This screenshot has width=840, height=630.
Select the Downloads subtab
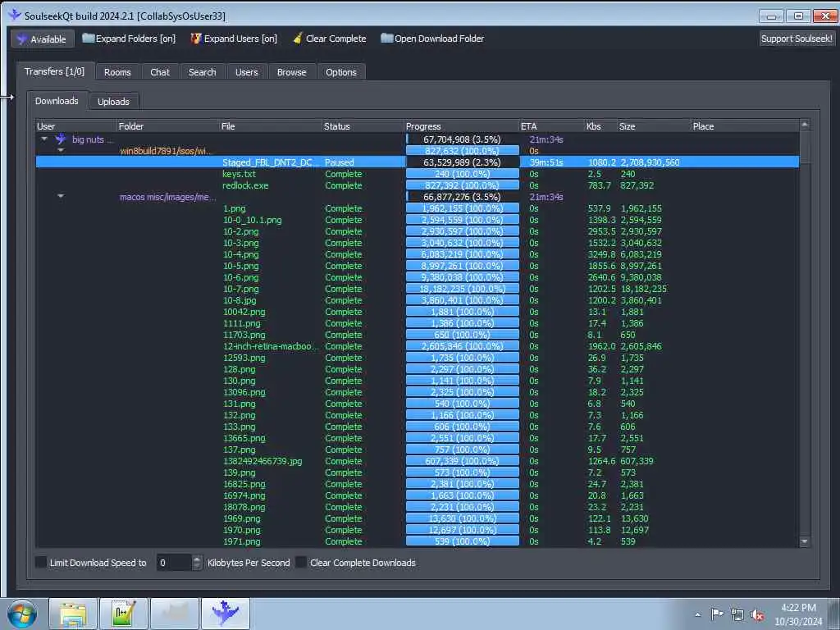(57, 101)
